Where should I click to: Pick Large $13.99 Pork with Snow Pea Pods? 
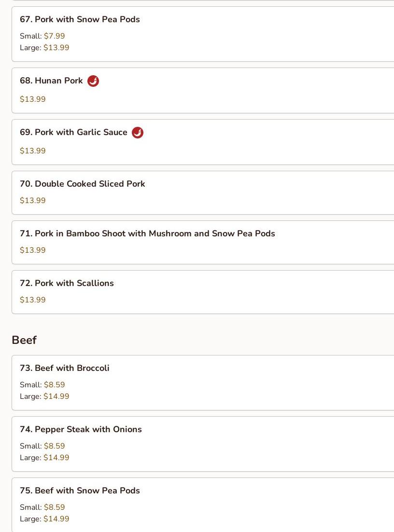56,48
